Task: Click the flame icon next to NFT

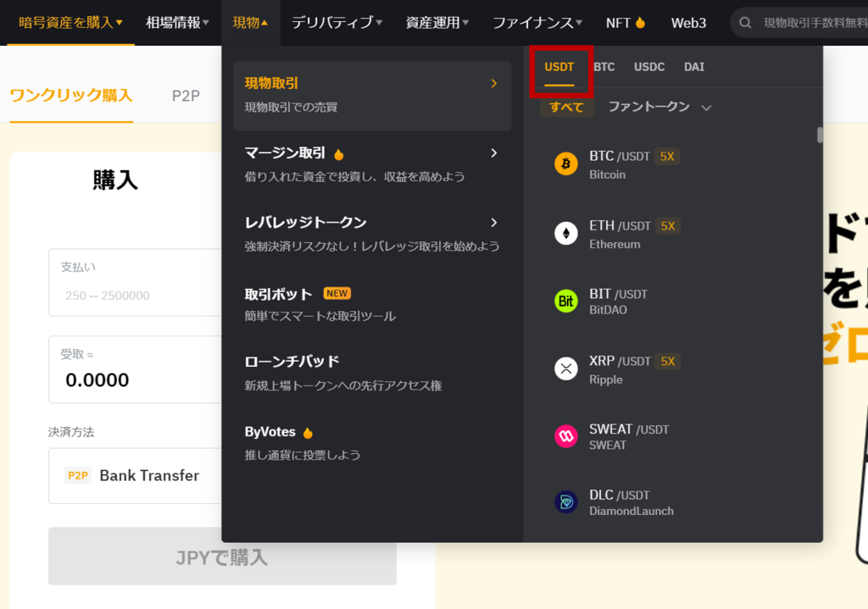Action: pos(641,23)
